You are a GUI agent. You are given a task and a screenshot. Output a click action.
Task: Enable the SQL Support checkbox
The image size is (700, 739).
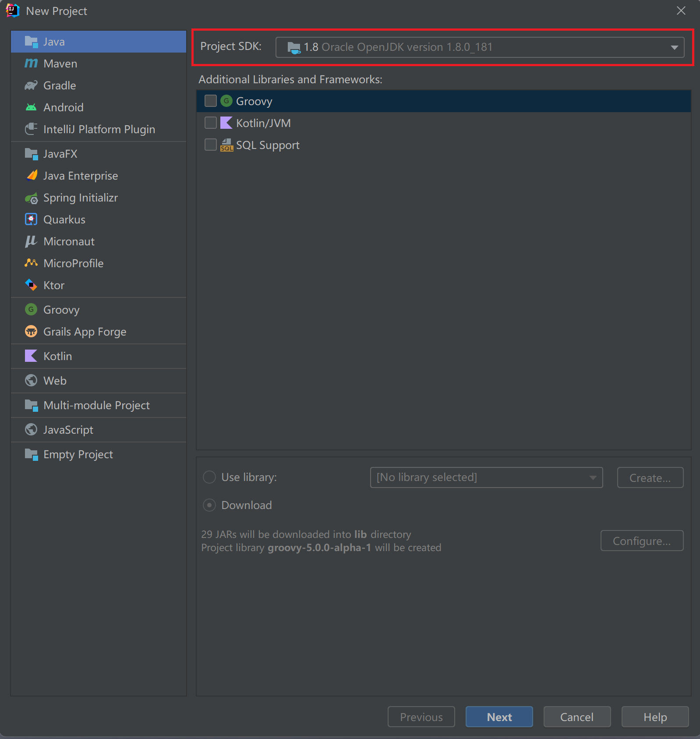point(211,145)
